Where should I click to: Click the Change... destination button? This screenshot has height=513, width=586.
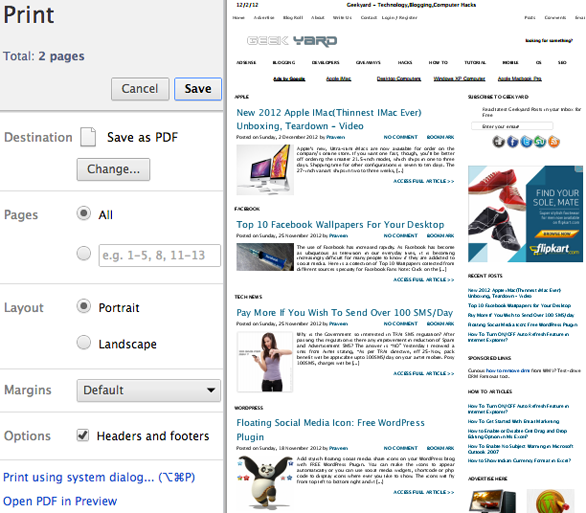(113, 169)
